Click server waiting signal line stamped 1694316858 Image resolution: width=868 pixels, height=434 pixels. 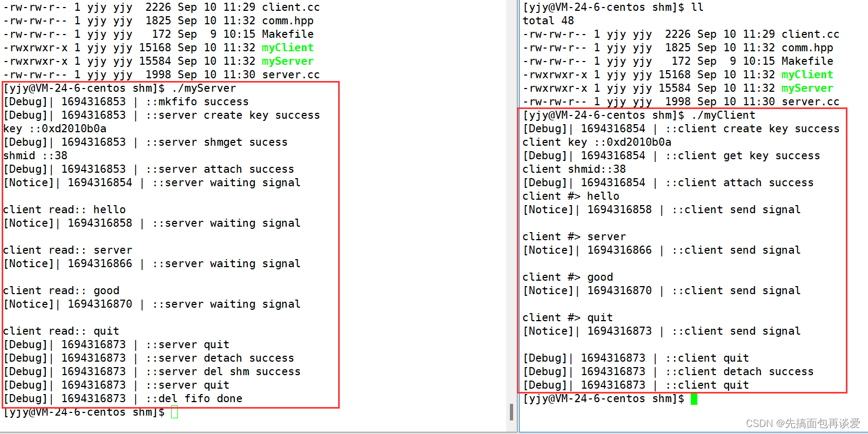(x=152, y=223)
